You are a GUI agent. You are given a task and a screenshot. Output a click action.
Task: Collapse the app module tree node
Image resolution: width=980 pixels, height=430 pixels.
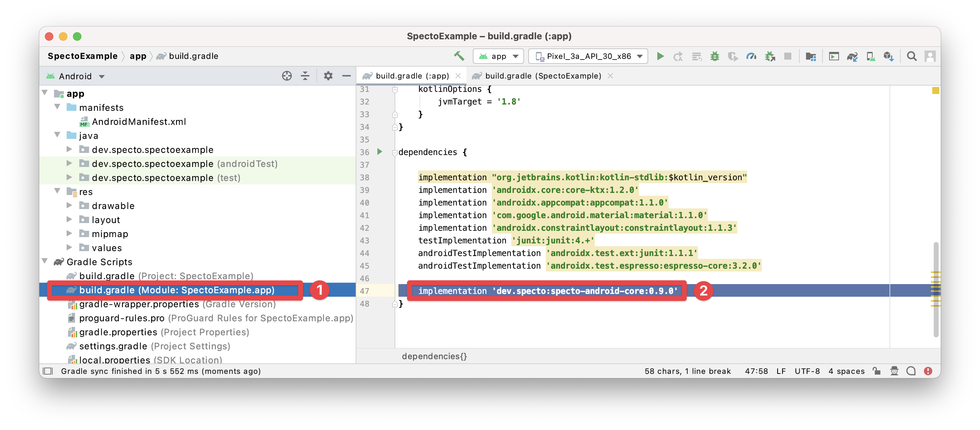tap(45, 93)
